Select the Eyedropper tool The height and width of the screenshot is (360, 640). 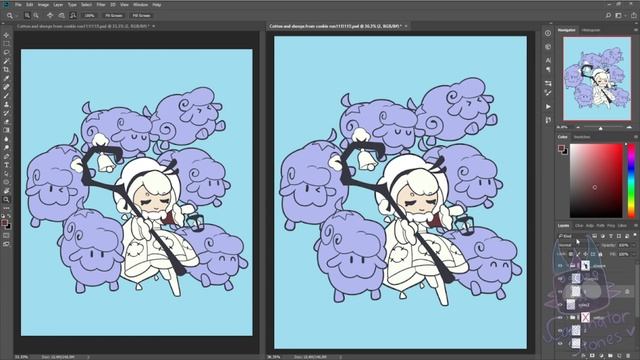(6, 78)
